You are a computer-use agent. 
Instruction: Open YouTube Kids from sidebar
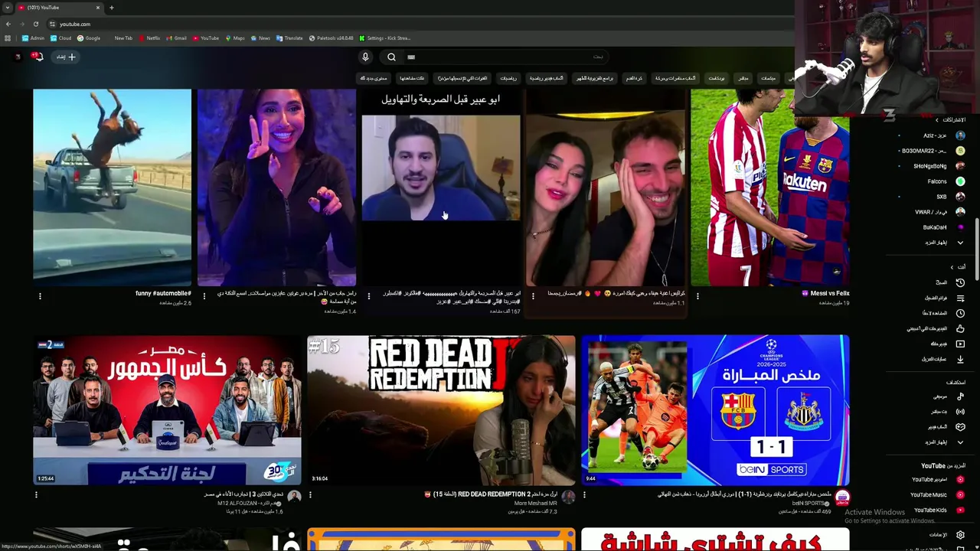coord(939,510)
